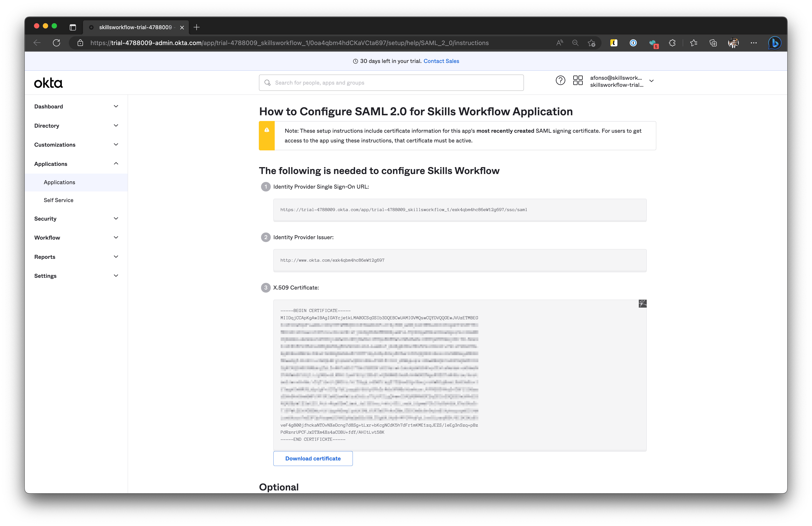Select the Directory sidebar label

(46, 126)
